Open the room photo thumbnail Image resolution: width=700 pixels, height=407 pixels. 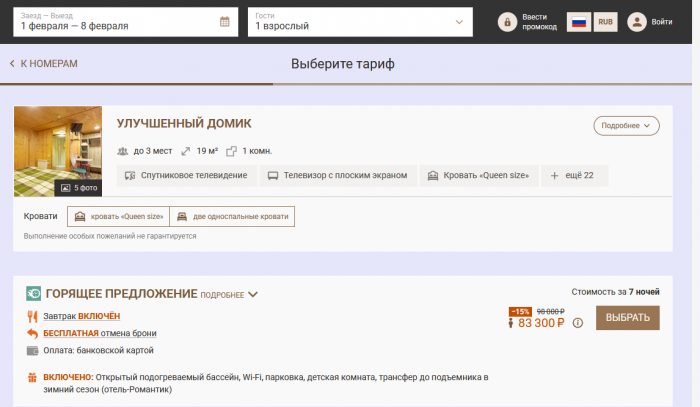point(58,150)
